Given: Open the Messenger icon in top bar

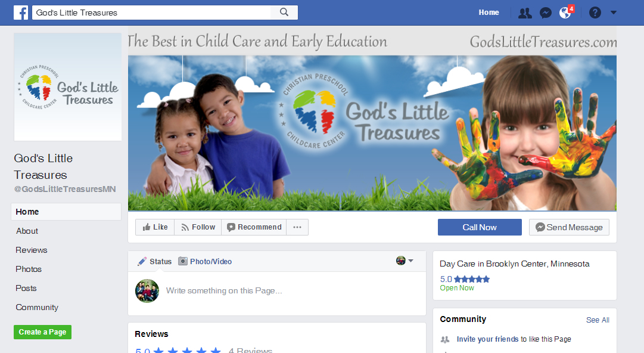Looking at the screenshot, I should point(546,13).
